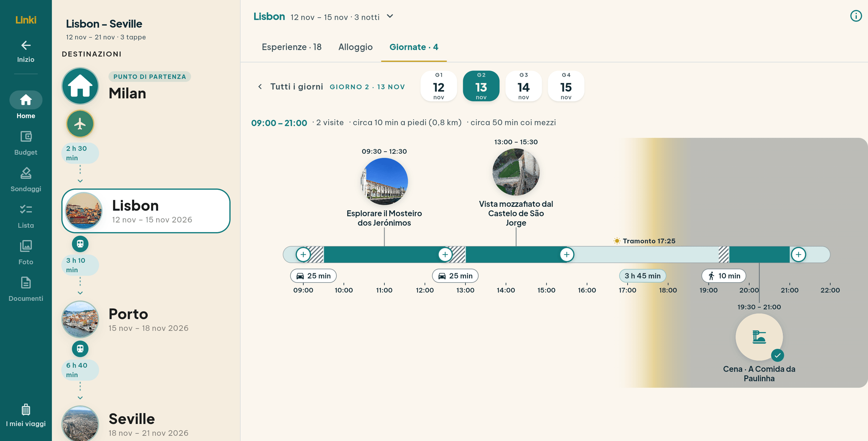
Task: Open the Lista checklist section
Action: (x=26, y=216)
